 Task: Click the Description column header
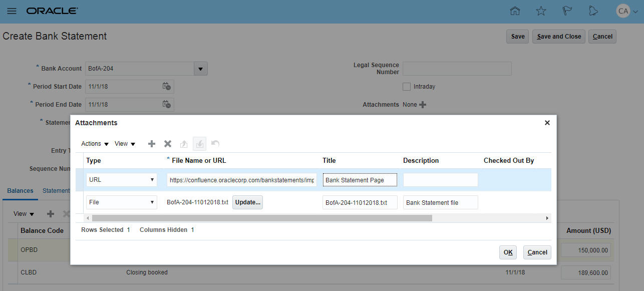(421, 160)
